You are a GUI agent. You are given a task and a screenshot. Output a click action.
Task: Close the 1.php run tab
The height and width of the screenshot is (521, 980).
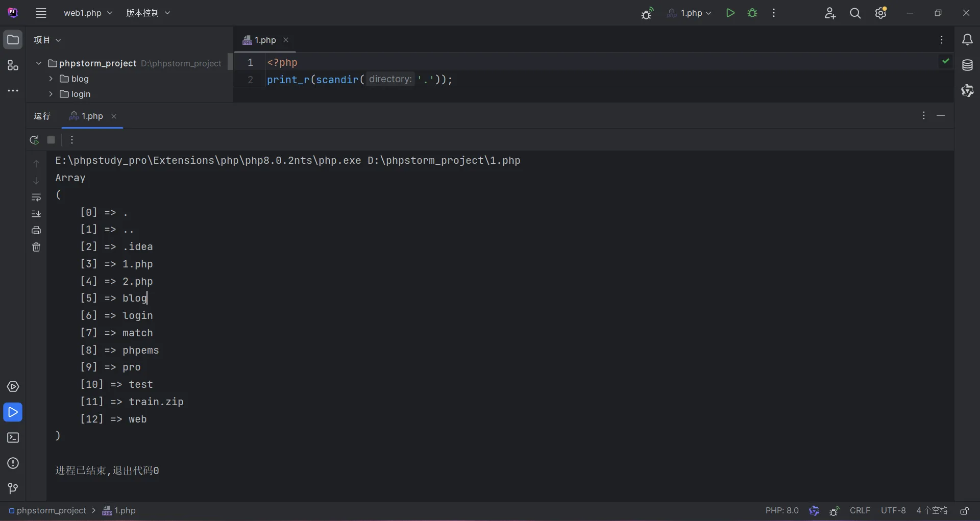[x=114, y=116]
